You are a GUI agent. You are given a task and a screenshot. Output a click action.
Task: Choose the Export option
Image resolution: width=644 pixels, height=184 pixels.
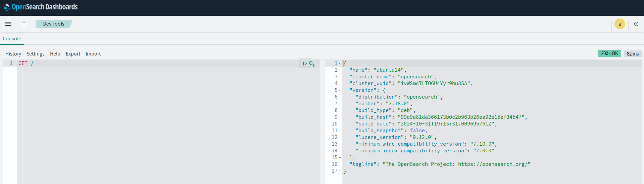point(73,54)
